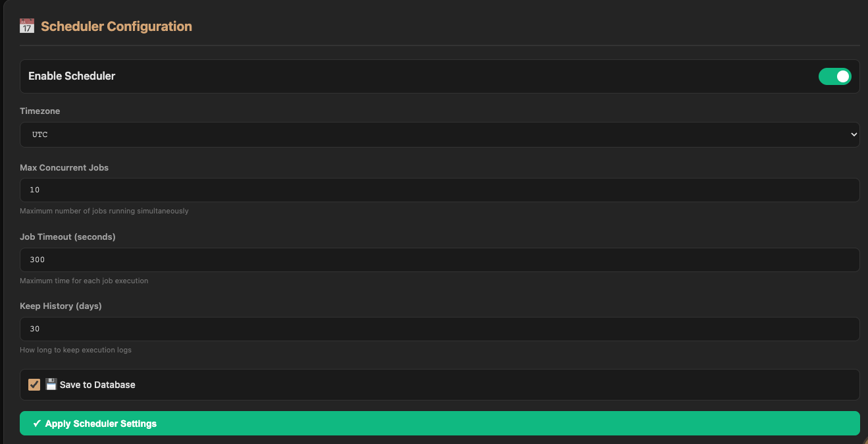Click the checkmark icon on the Apply button
The height and width of the screenshot is (444, 868).
click(37, 424)
